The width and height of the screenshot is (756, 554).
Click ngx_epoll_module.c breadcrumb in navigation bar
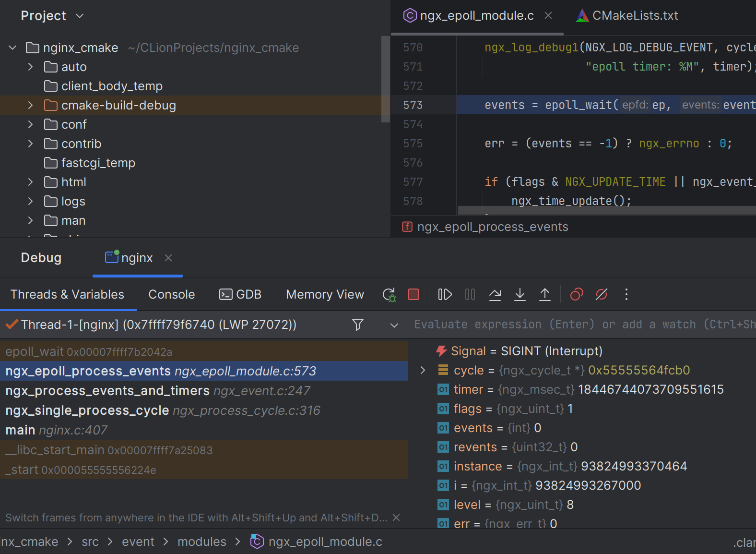[317, 542]
